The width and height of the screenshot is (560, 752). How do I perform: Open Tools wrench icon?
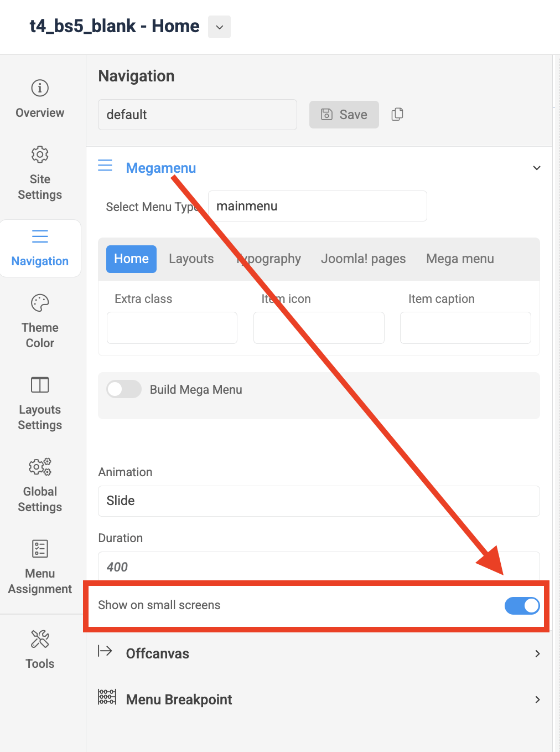point(40,639)
